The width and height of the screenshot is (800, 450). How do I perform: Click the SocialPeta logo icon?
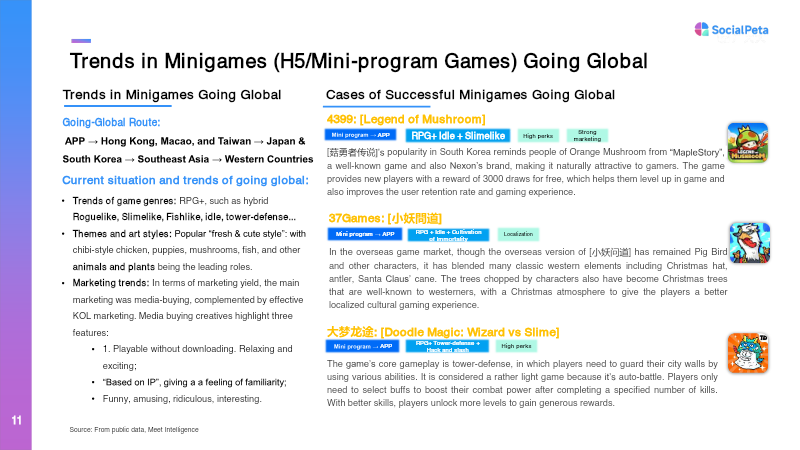coord(701,29)
